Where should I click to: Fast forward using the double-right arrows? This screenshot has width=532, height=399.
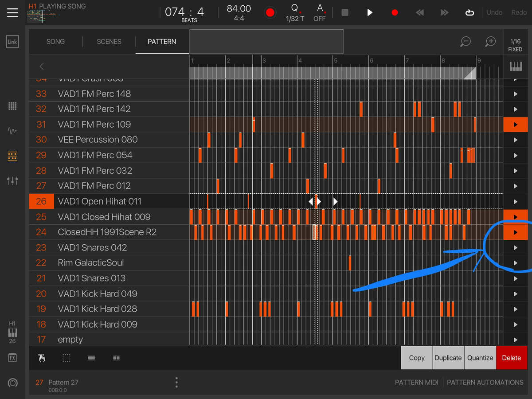pyautogui.click(x=444, y=12)
